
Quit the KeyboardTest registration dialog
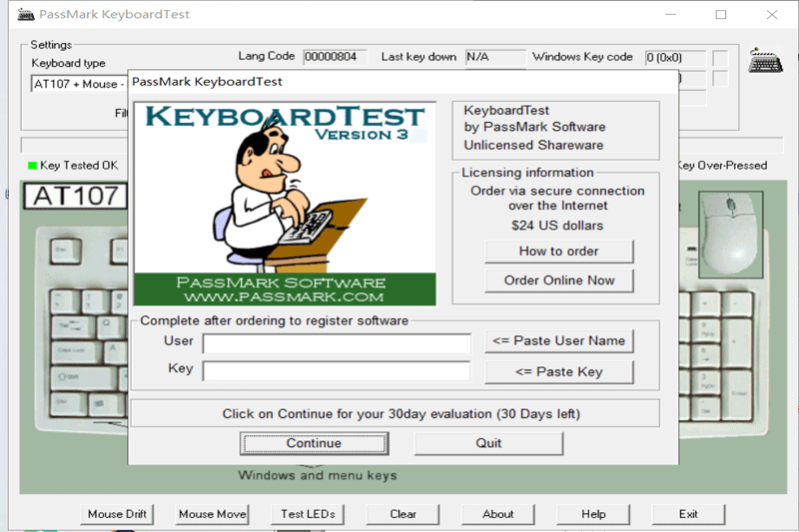(488, 443)
